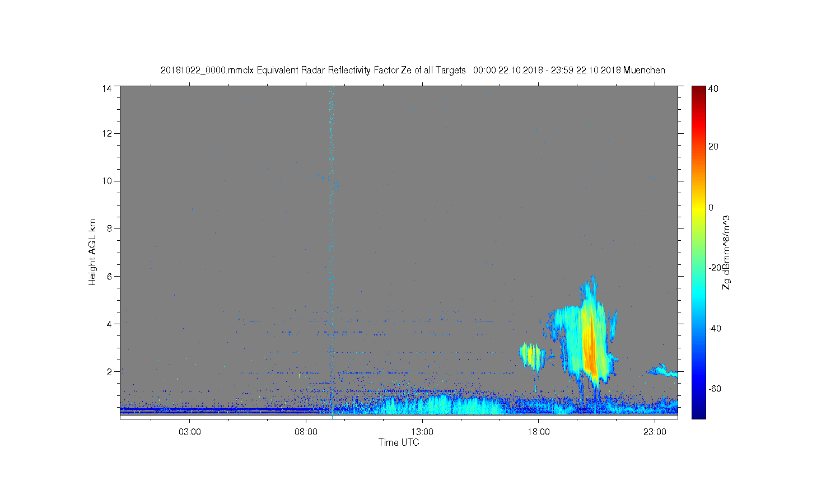Click the "13:00" time tick label

(x=422, y=432)
